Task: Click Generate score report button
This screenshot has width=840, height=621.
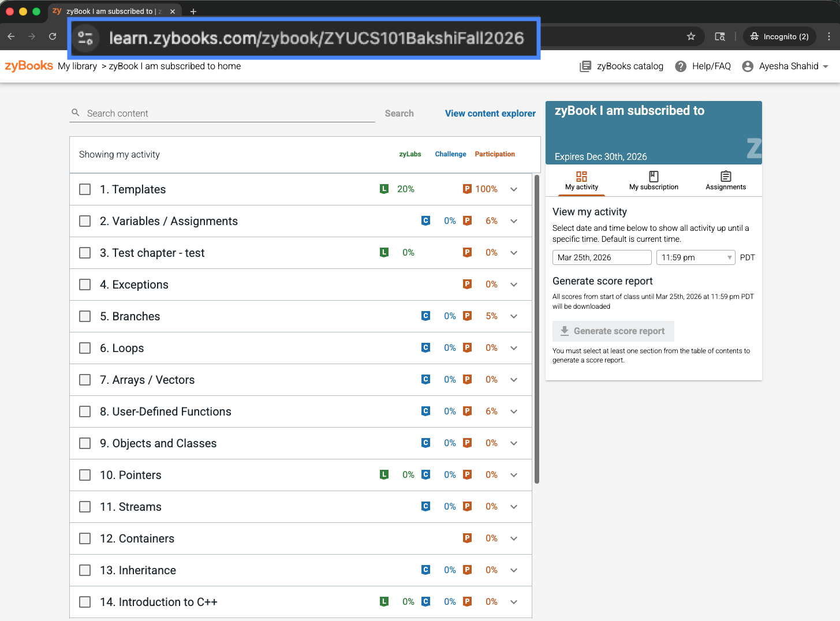Action: (613, 331)
